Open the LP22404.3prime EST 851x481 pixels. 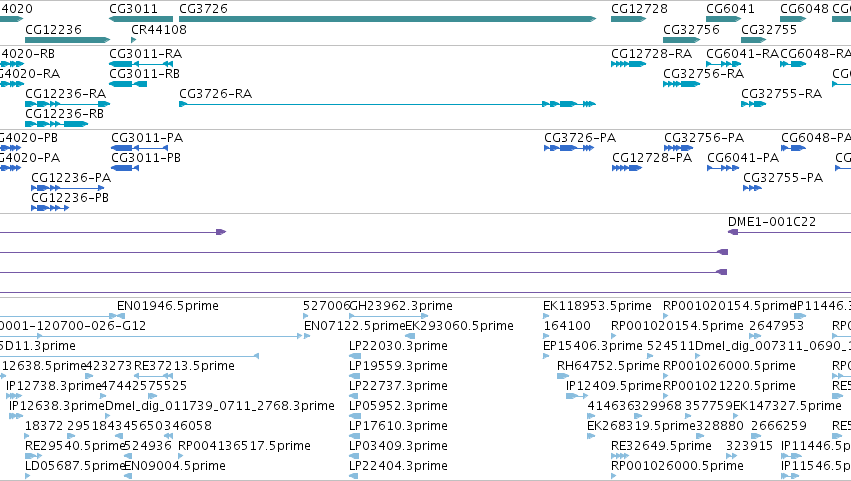pyautogui.click(x=398, y=467)
